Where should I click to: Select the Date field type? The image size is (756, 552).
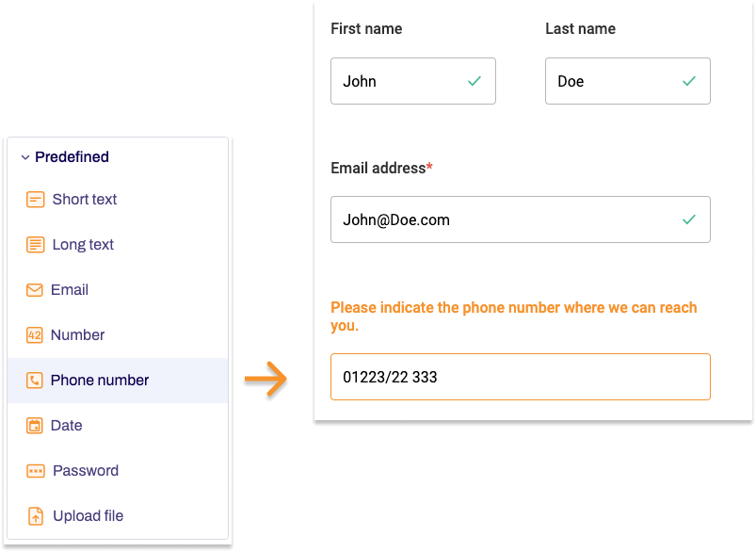[x=67, y=425]
